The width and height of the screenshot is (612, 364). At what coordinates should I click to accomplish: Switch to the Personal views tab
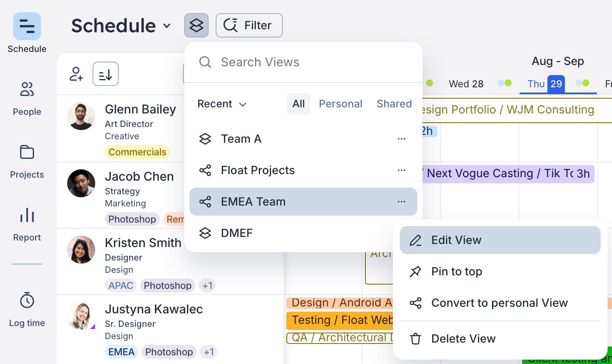pyautogui.click(x=340, y=104)
